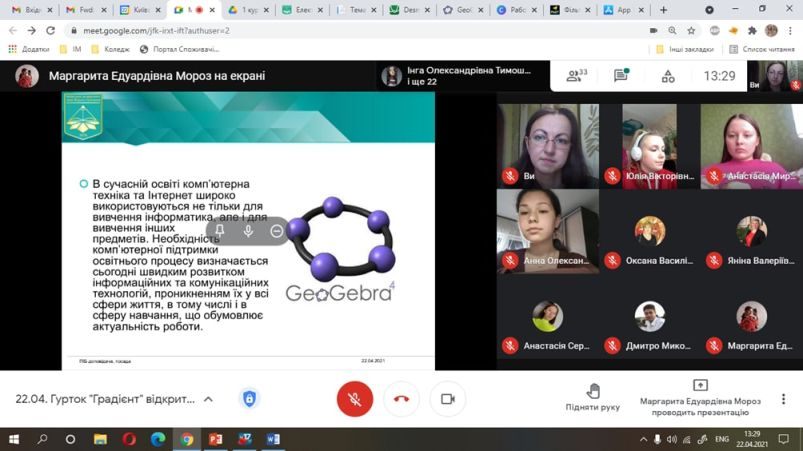The height and width of the screenshot is (451, 803).
Task: Open the blue security shield icon
Action: pos(249,399)
